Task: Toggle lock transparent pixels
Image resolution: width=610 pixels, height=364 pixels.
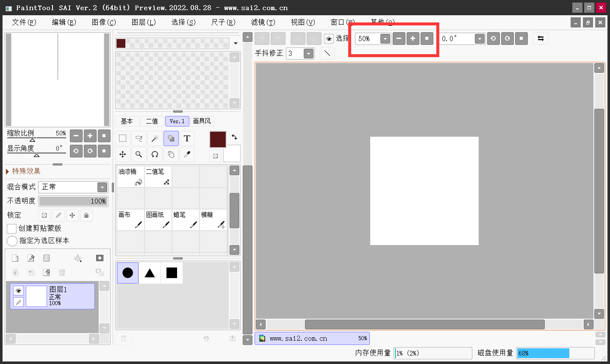Action: tap(44, 215)
